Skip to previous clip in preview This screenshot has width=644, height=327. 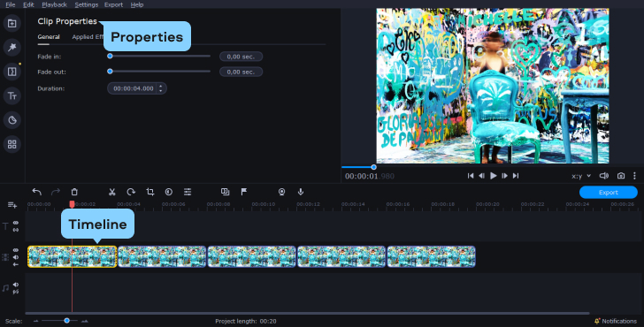click(x=471, y=176)
